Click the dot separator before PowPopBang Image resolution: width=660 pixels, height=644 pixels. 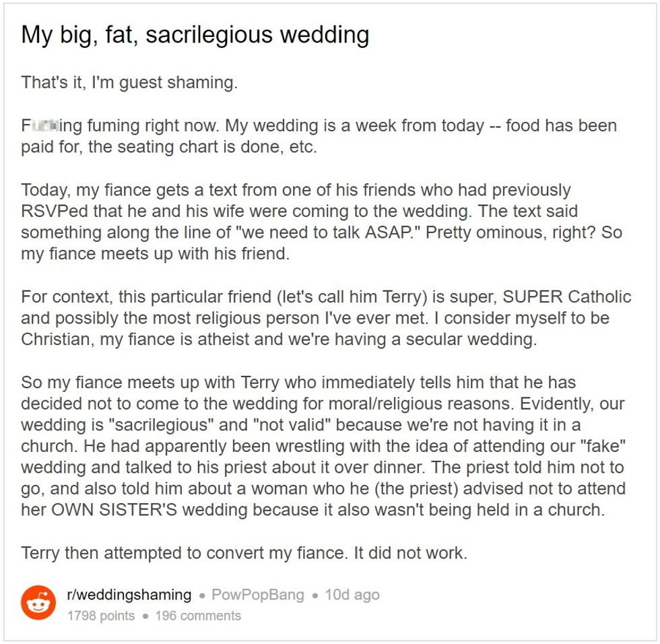click(x=203, y=595)
